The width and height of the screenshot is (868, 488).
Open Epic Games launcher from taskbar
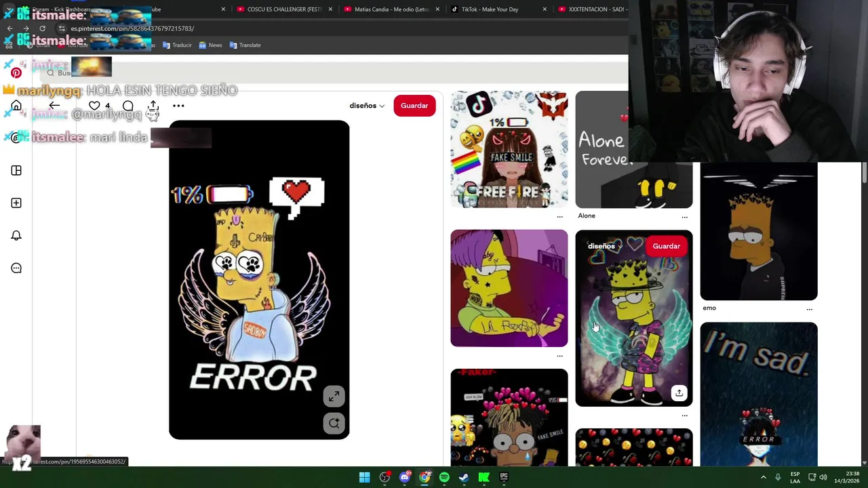tap(504, 477)
